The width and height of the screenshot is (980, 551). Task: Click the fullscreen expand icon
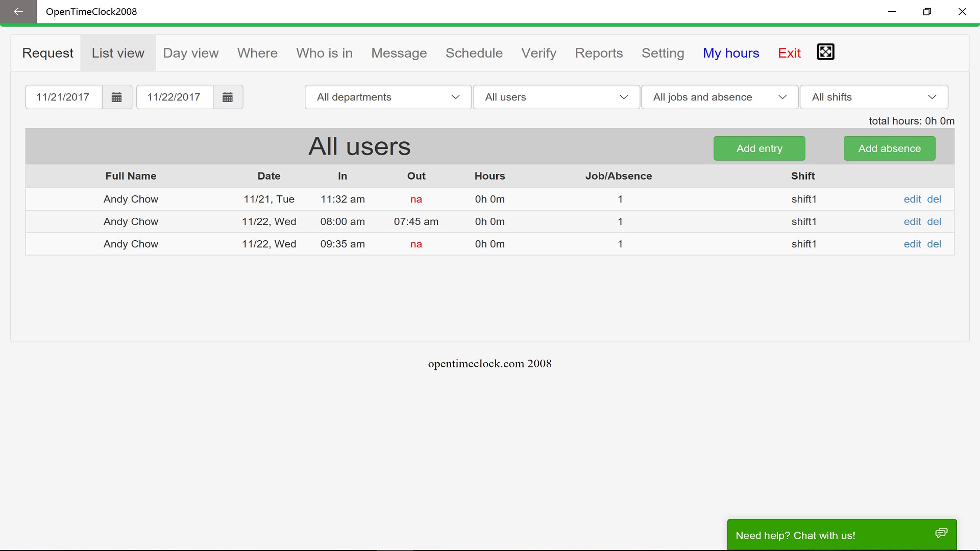coord(825,52)
